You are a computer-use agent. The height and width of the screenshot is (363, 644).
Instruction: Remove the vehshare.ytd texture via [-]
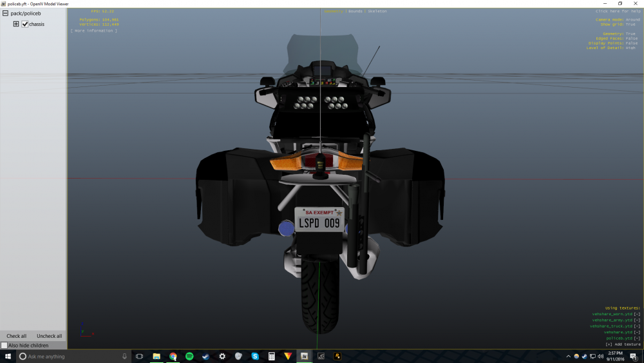click(637, 332)
